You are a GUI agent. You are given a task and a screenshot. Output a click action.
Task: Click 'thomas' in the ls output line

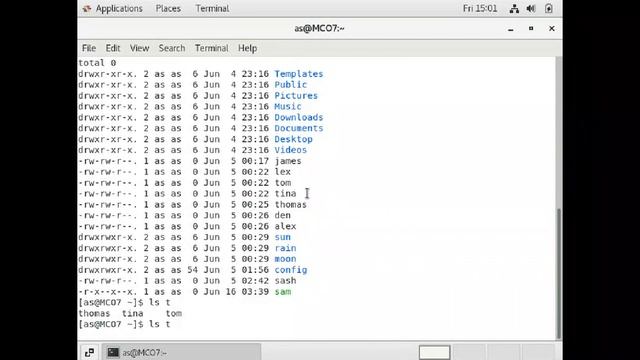pyautogui.click(x=94, y=313)
